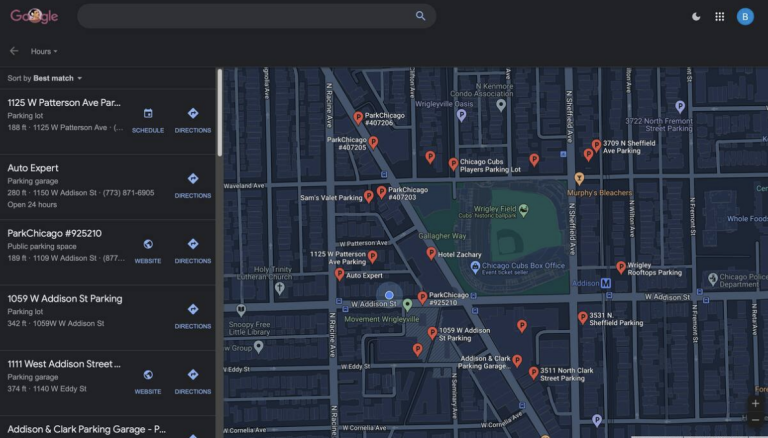Select ParkChicago #925210 map pin
This screenshot has height=438, width=768.
pyautogui.click(x=422, y=297)
